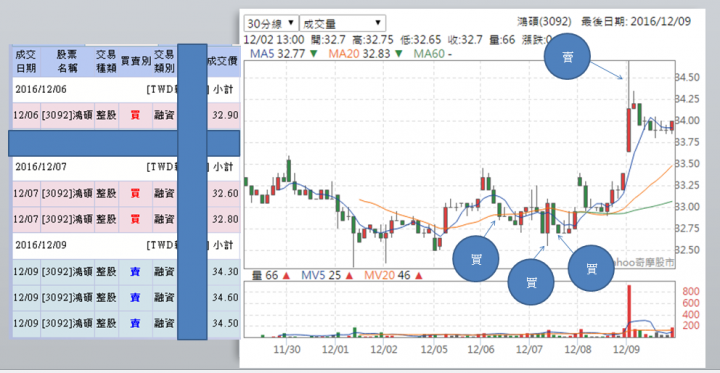The height and width of the screenshot is (373, 720).
Task: Select the MA60 legend label
Action: coord(433,54)
